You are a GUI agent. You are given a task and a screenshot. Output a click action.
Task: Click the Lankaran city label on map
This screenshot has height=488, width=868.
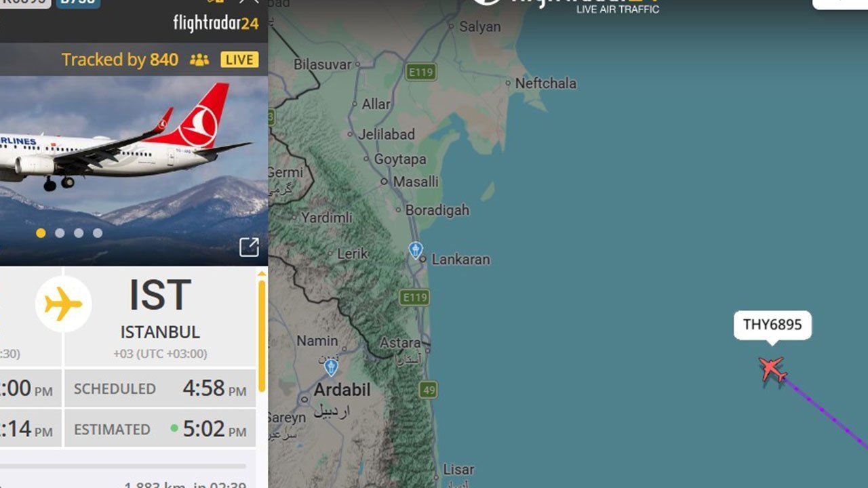click(x=460, y=260)
